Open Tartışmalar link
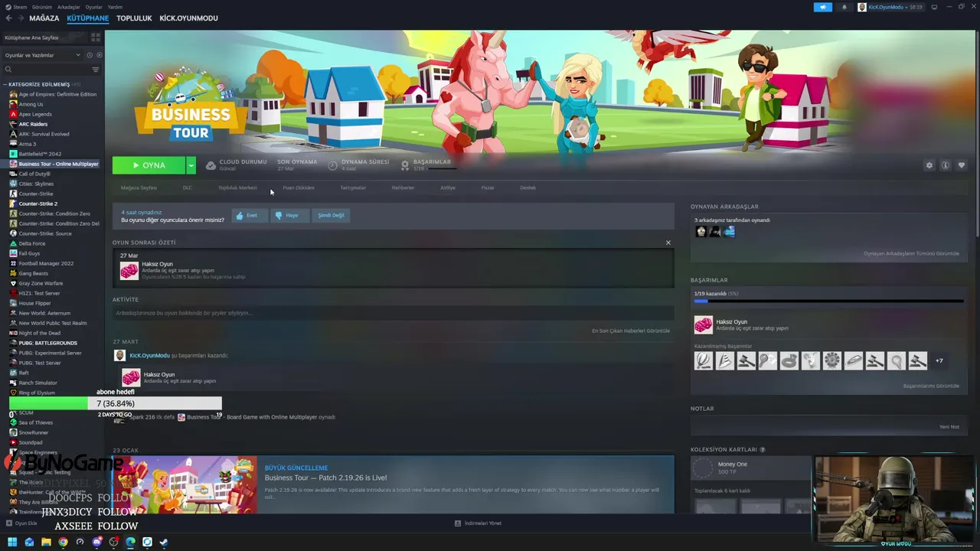Screen dimensions: 980x551 [x=353, y=187]
